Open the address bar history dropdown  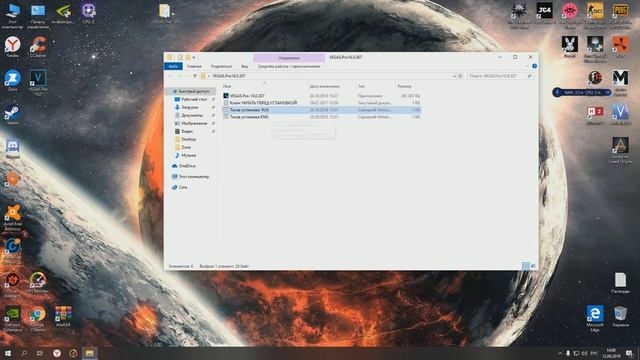point(454,76)
